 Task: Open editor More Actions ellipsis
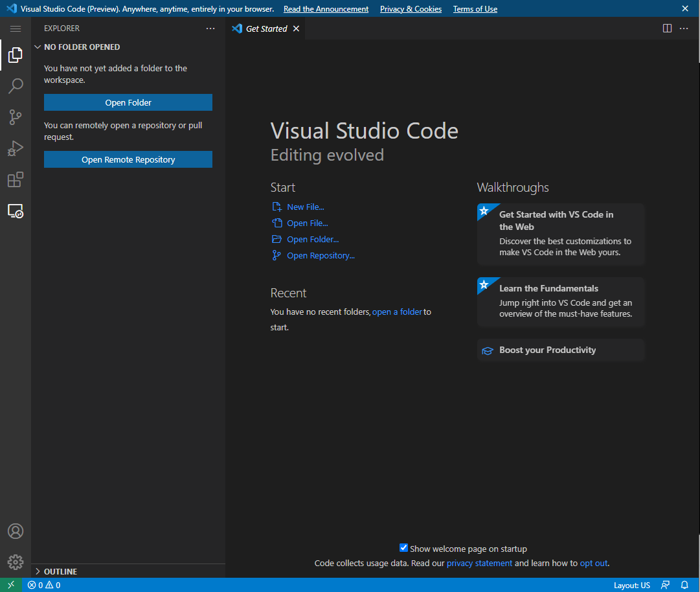tap(684, 28)
